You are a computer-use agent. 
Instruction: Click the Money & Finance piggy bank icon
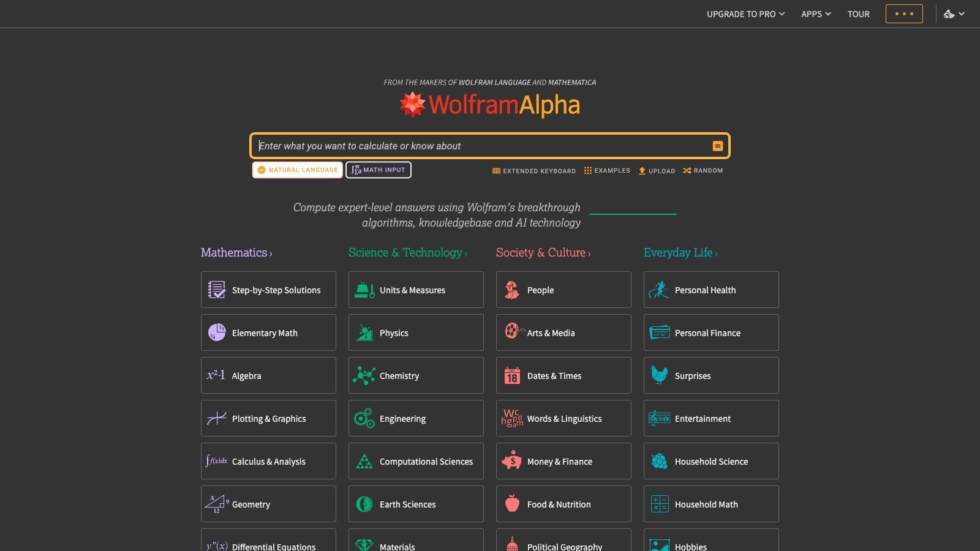pos(511,460)
